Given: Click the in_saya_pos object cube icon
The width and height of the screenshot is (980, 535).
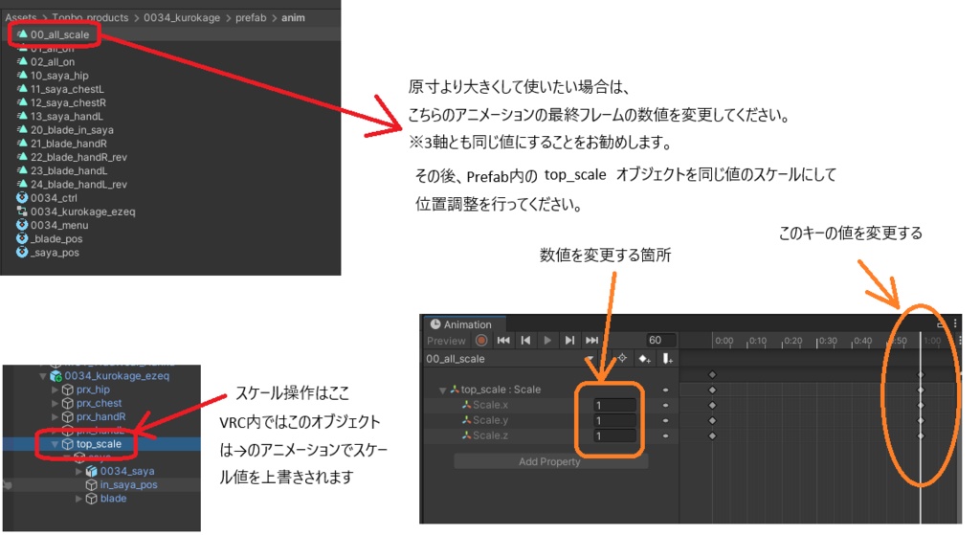Looking at the screenshot, I should coord(91,485).
